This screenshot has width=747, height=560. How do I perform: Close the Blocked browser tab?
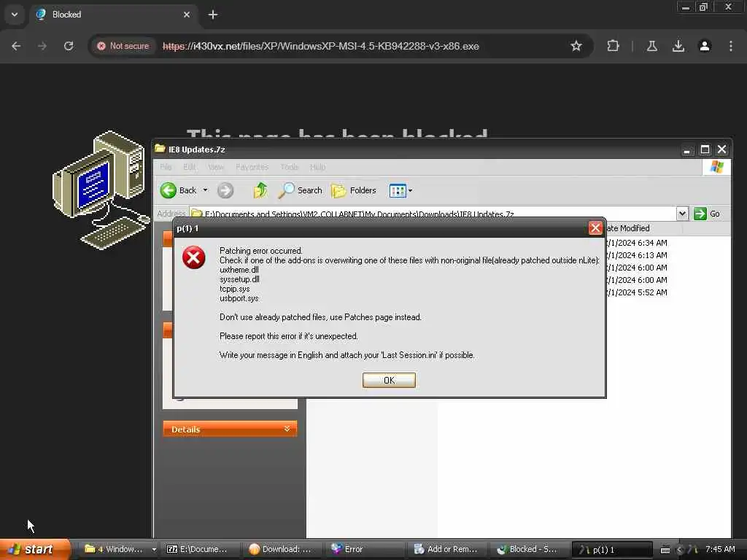pyautogui.click(x=187, y=15)
